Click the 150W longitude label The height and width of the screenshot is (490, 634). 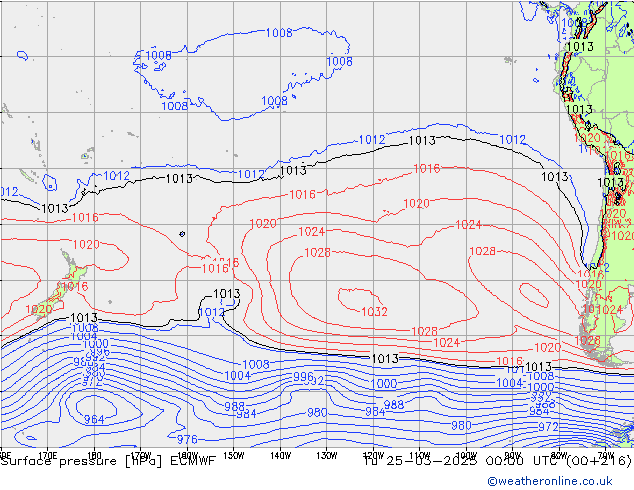pos(234,455)
